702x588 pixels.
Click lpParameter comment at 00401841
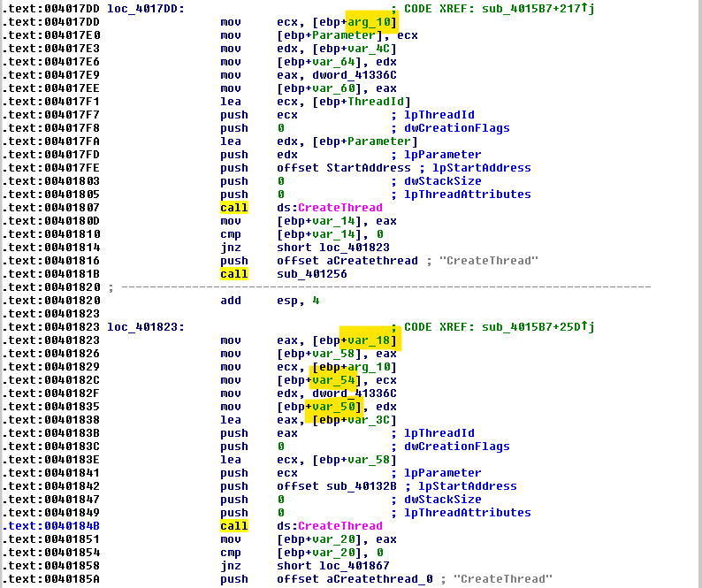point(442,473)
